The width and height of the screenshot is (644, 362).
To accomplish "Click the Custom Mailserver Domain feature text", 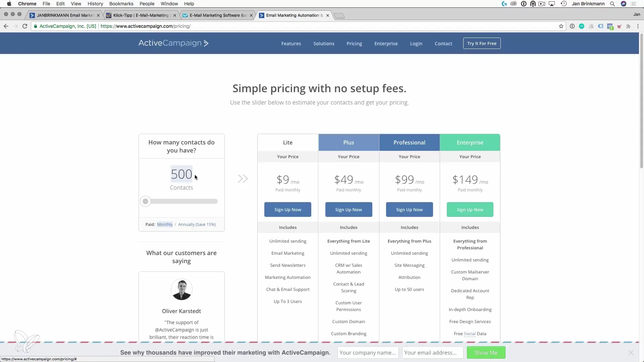I will click(470, 275).
